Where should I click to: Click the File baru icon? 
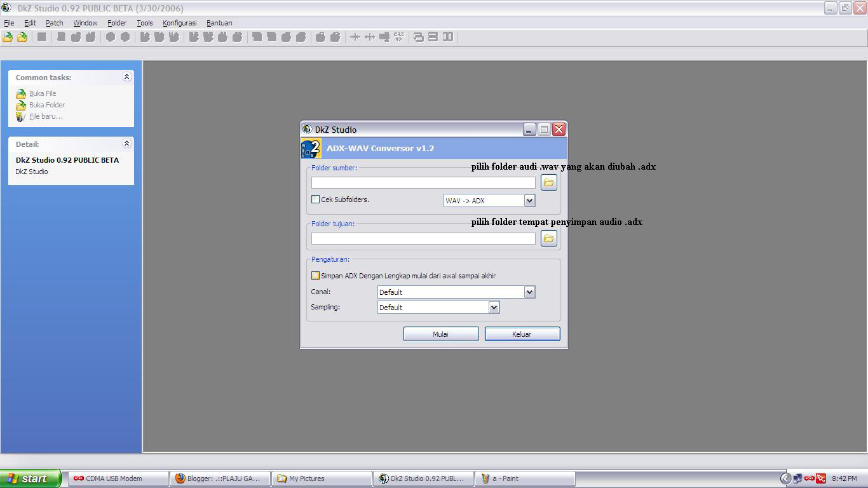coord(21,116)
